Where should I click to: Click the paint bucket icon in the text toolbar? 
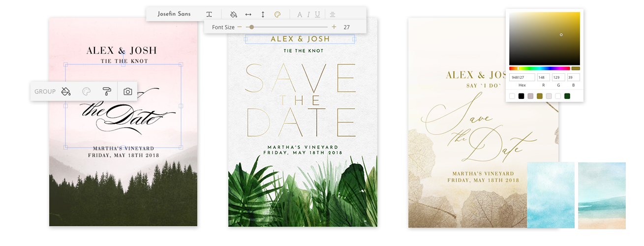(x=234, y=14)
